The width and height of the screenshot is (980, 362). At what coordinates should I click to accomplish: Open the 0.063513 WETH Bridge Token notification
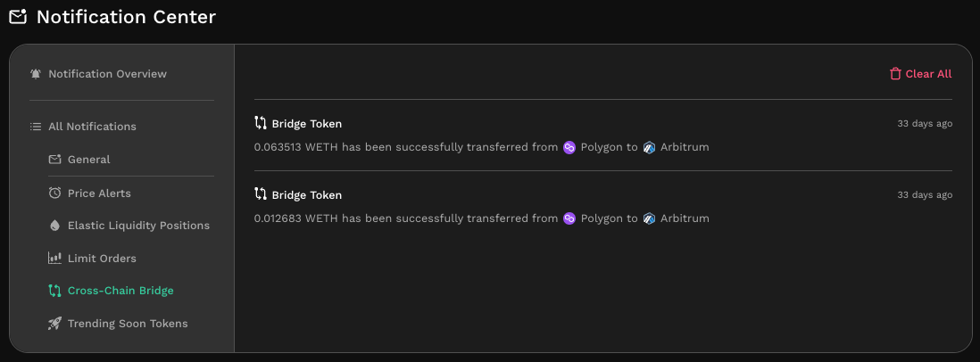tap(603, 135)
